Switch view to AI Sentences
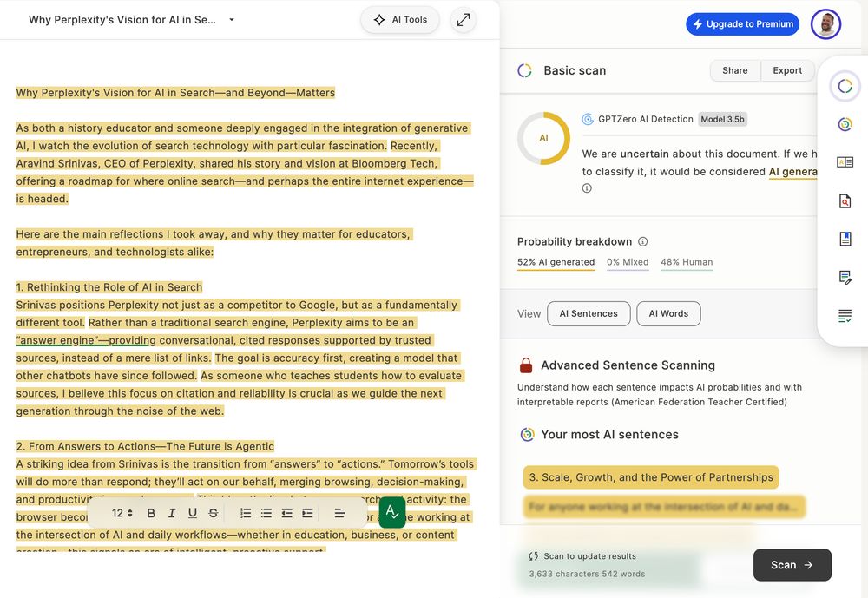Image resolution: width=868 pixels, height=598 pixels. pos(589,313)
